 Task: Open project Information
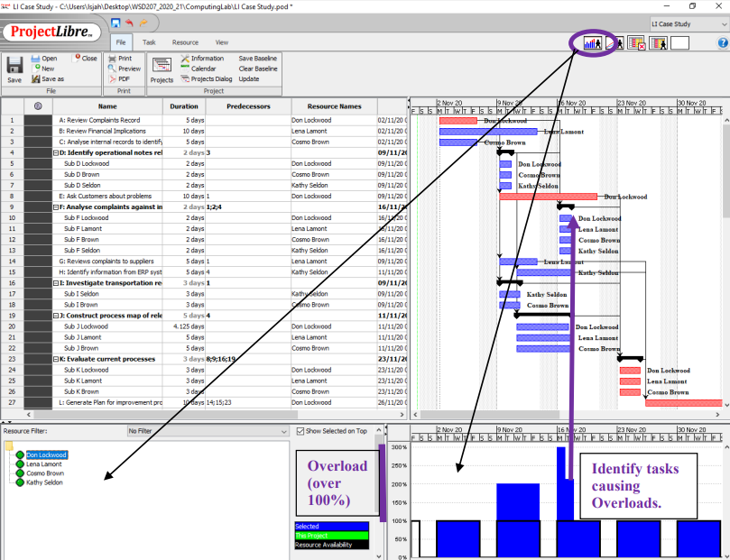tap(202, 59)
